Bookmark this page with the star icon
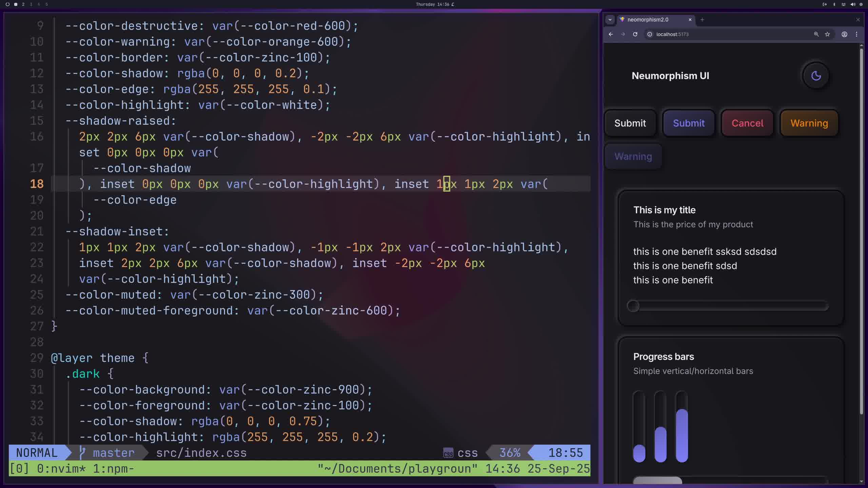Screen dimensions: 868x488 click(827, 34)
